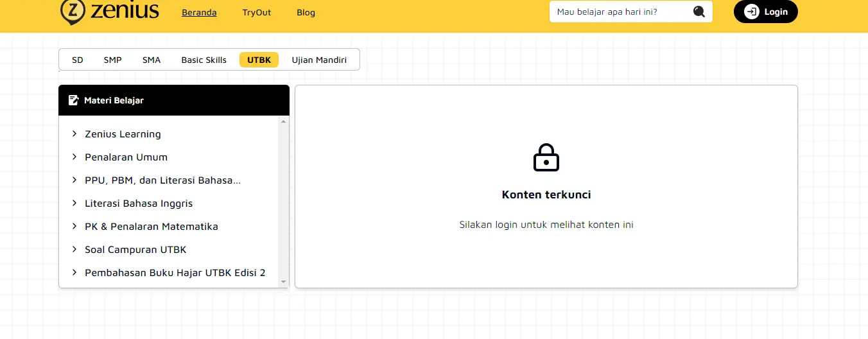Expand PPU, PBM, dan Literasi Bahasa chevron
The width and height of the screenshot is (868, 339).
coord(74,180)
